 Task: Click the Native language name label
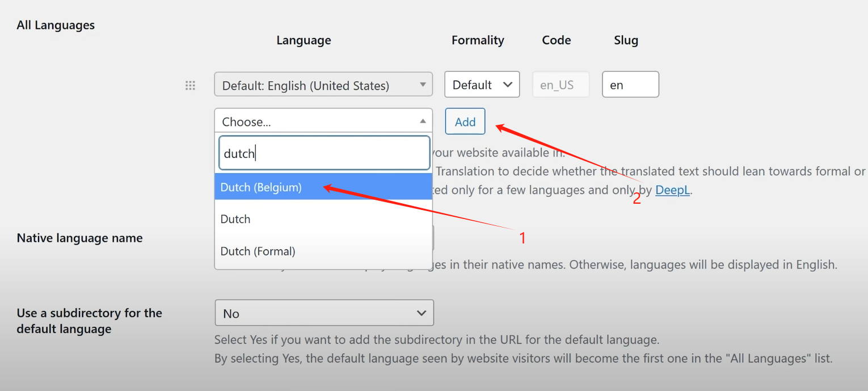[x=79, y=238]
